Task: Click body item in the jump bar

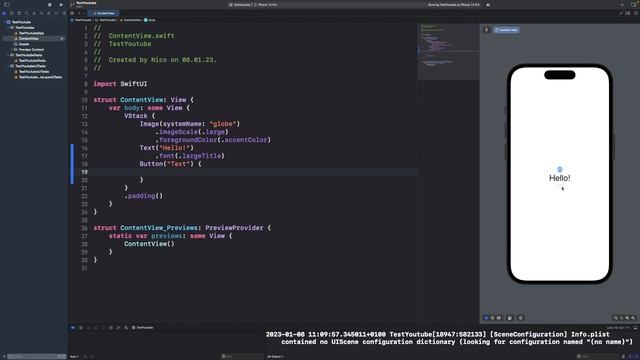Action: 150,20
